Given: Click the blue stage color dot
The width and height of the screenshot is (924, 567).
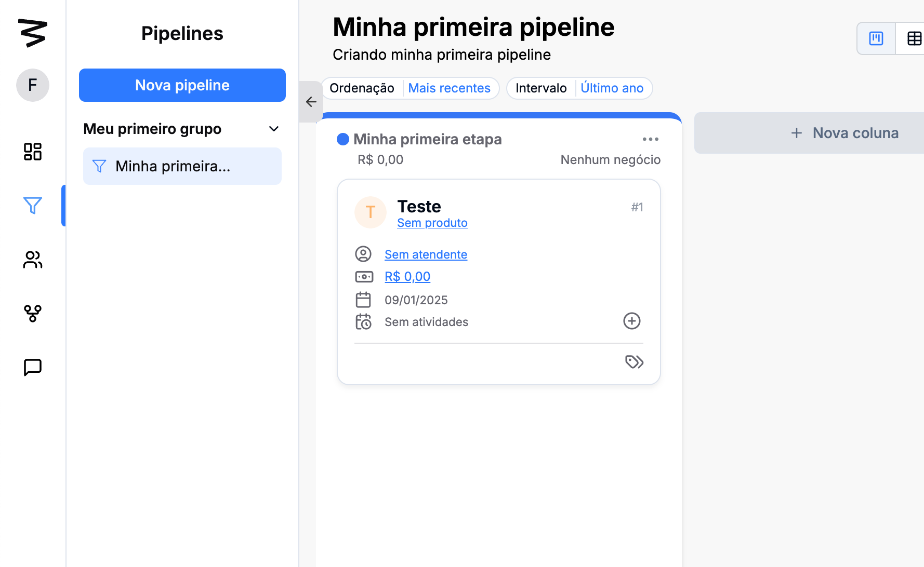Looking at the screenshot, I should click(343, 139).
